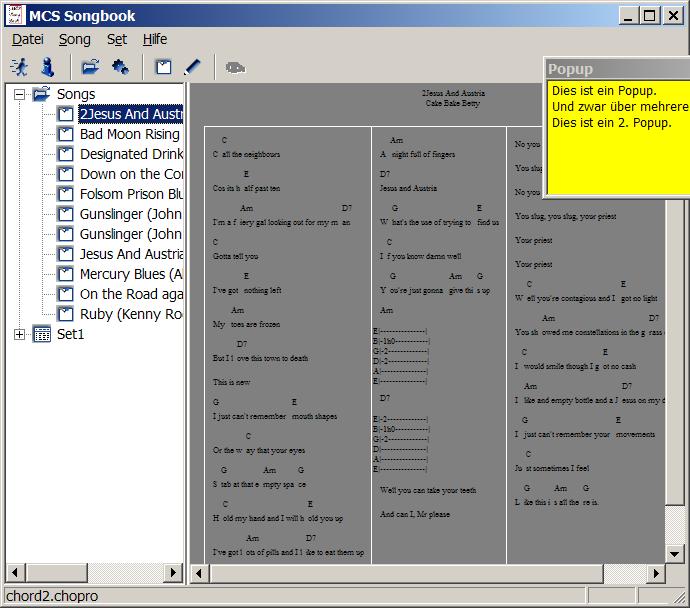The width and height of the screenshot is (690, 608).
Task: Click the song sheet toolbar icon
Action: 163,67
